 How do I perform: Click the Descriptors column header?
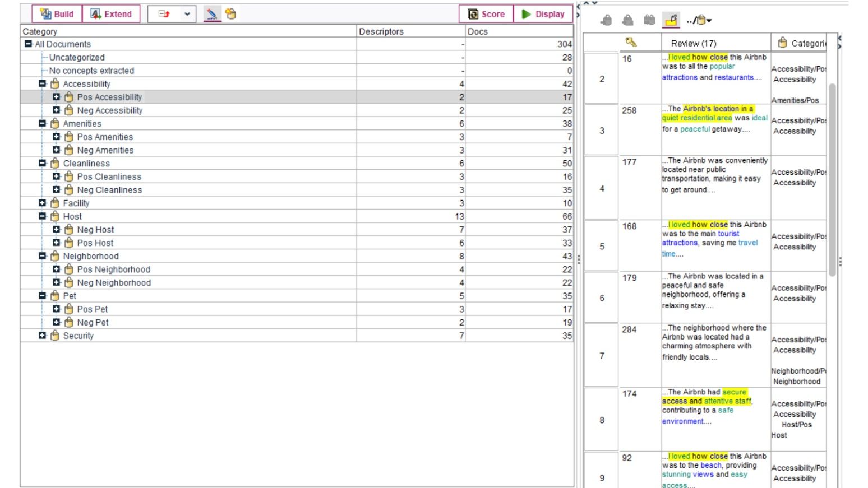[x=411, y=31]
